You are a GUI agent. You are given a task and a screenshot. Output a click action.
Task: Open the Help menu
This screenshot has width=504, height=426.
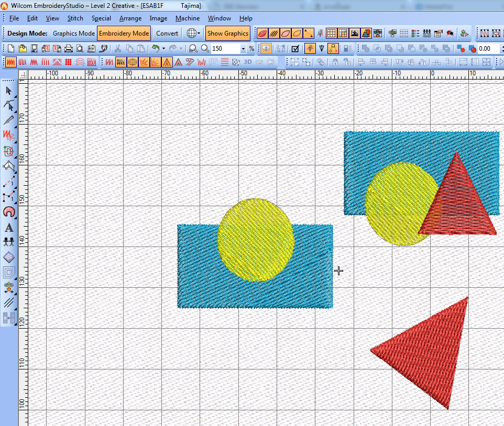pyautogui.click(x=246, y=18)
